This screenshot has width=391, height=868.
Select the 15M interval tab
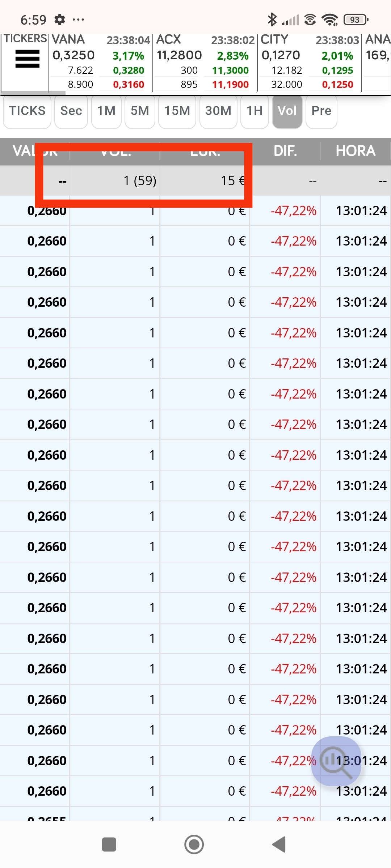[177, 111]
